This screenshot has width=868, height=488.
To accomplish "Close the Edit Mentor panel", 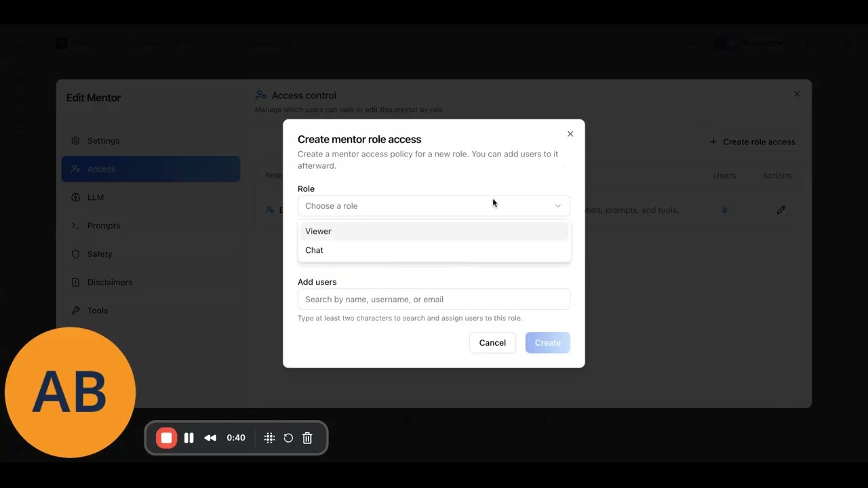I will (797, 94).
